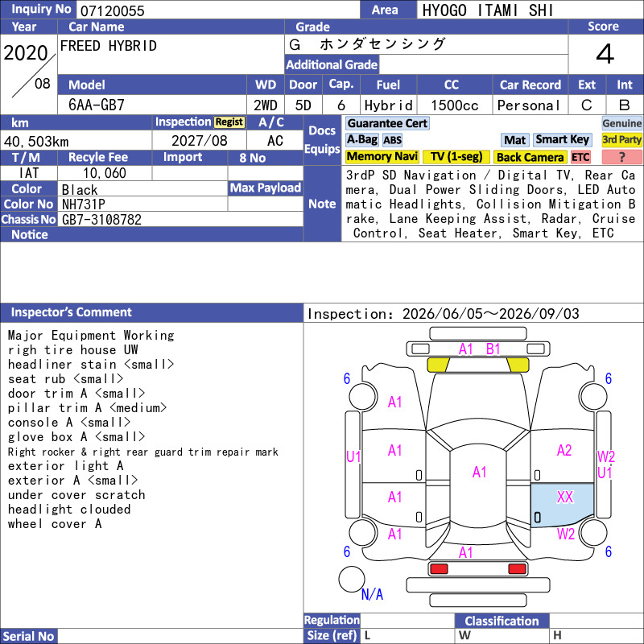Click the right rocker repair mark comment
644x644 pixels.
(x=143, y=452)
